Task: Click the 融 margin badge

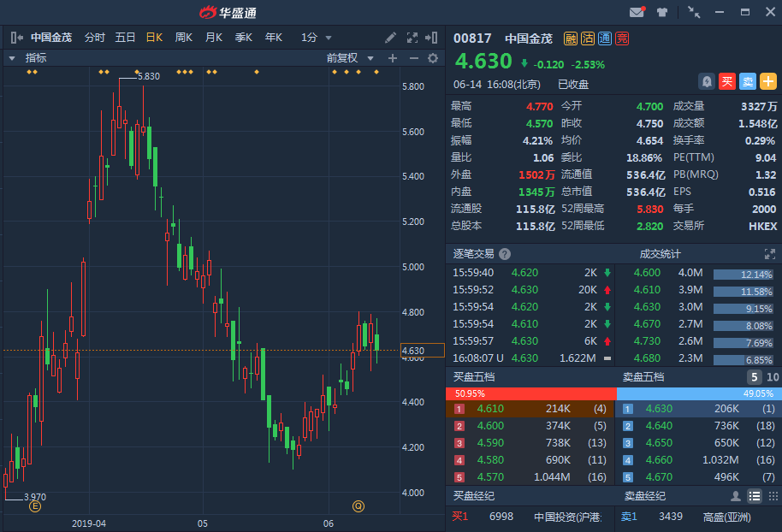Action: point(571,38)
